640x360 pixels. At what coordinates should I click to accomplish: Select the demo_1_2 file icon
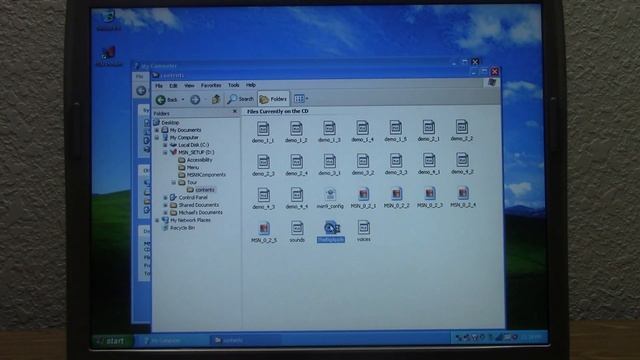point(296,129)
